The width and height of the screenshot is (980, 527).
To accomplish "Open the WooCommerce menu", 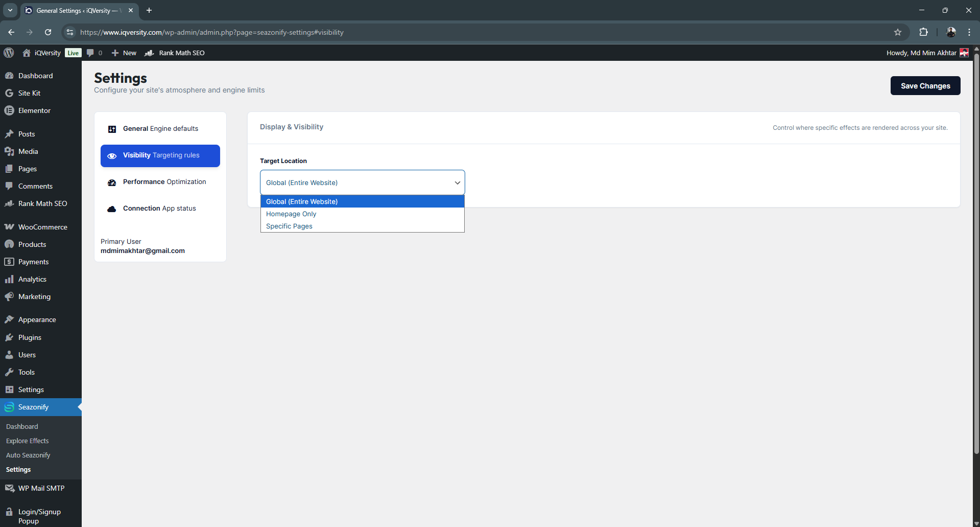I will [x=42, y=226].
